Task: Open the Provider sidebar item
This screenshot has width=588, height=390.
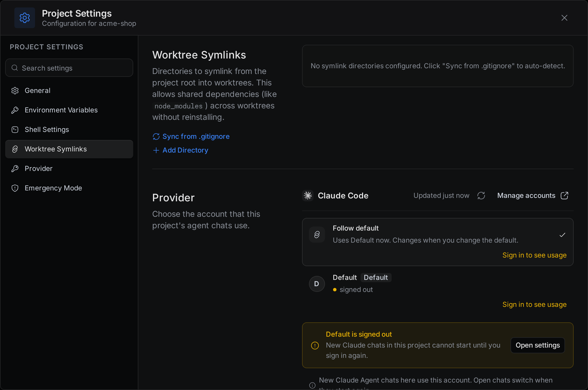Action: point(69,169)
